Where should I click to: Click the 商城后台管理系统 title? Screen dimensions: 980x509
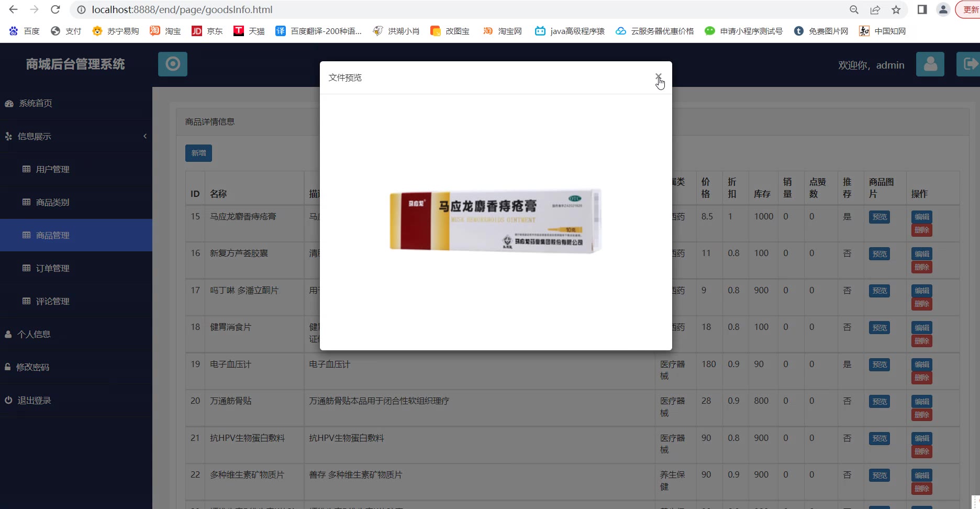pos(75,64)
